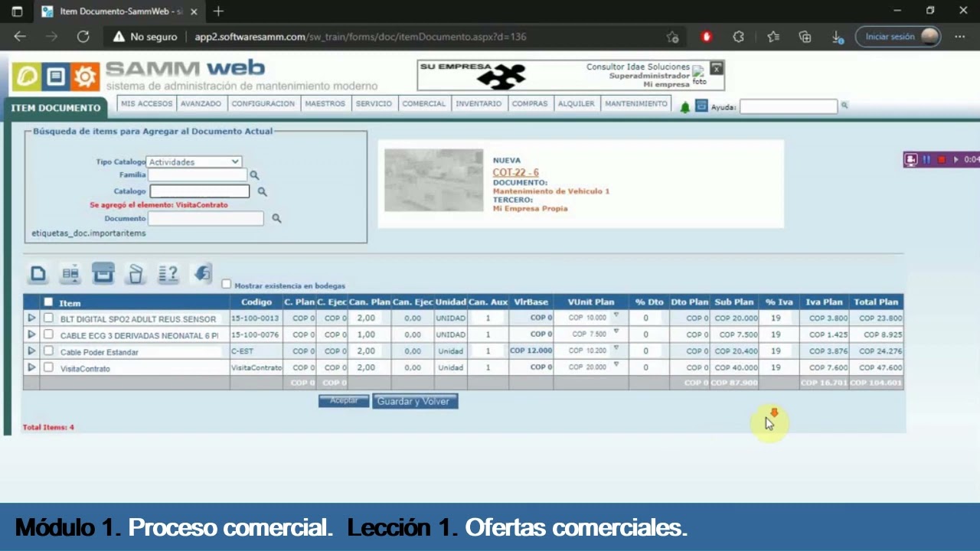The width and height of the screenshot is (980, 551).
Task: Open the green bell notifications icon
Action: (x=685, y=107)
